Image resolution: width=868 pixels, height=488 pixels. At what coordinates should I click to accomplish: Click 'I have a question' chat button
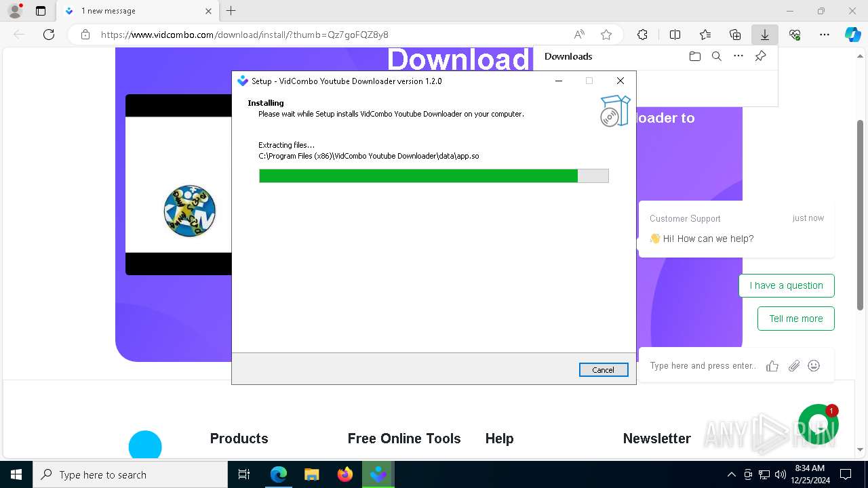click(787, 285)
